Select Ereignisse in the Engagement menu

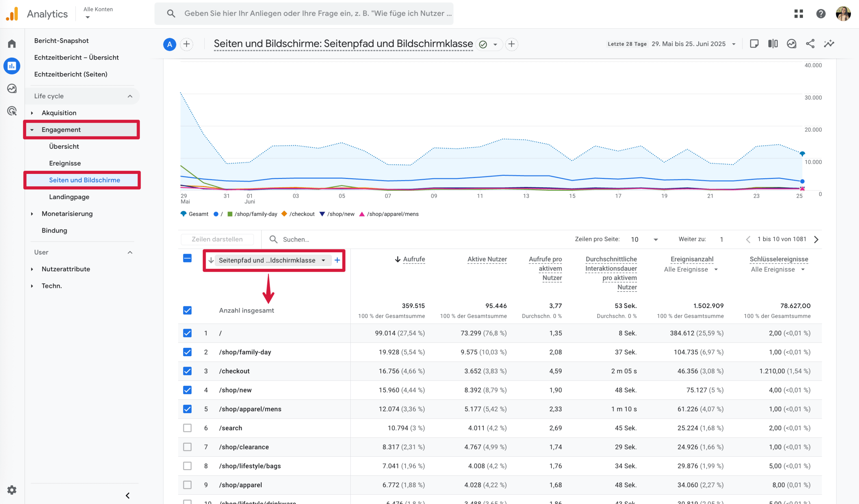[x=65, y=163]
